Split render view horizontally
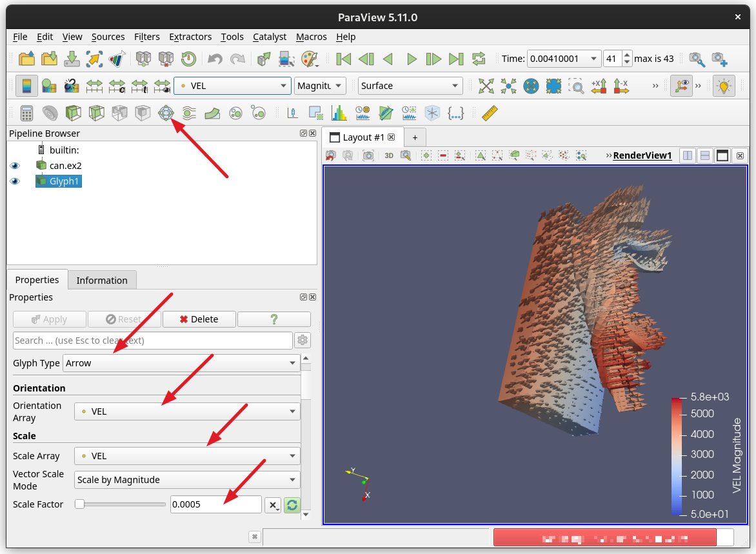756x554 pixels. 688,155
